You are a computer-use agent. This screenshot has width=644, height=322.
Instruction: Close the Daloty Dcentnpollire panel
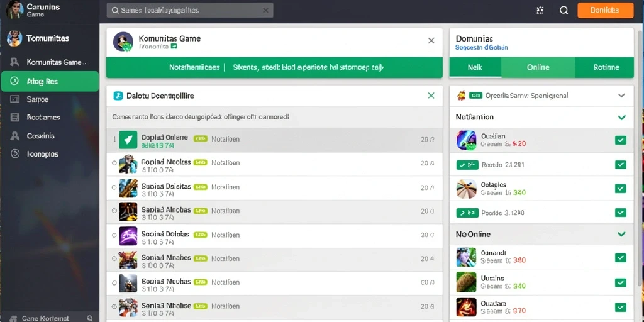pos(431,96)
